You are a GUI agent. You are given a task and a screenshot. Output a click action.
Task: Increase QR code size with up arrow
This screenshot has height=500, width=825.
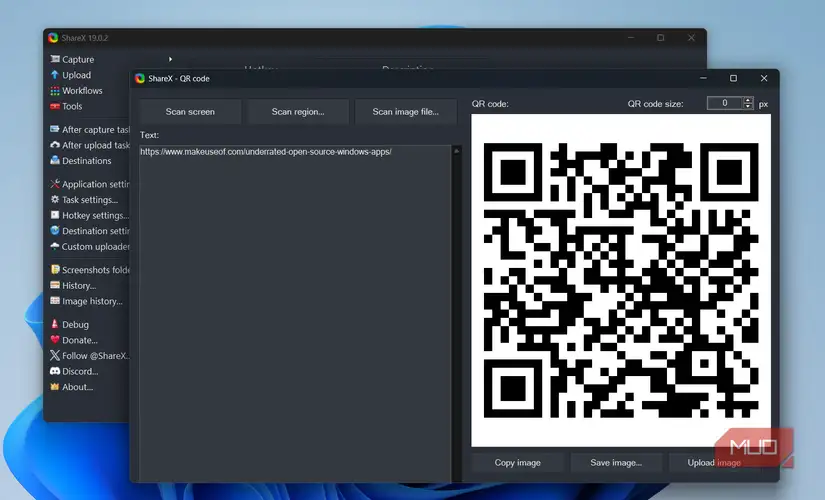click(748, 100)
